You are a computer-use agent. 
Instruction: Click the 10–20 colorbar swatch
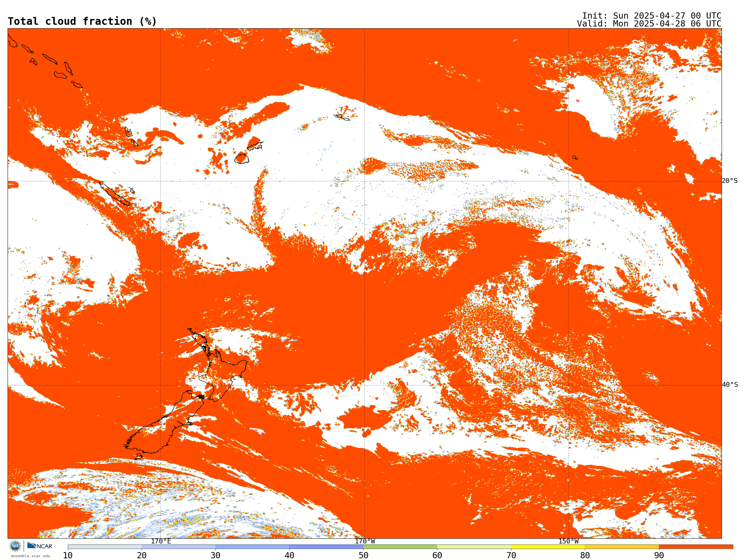105,547
